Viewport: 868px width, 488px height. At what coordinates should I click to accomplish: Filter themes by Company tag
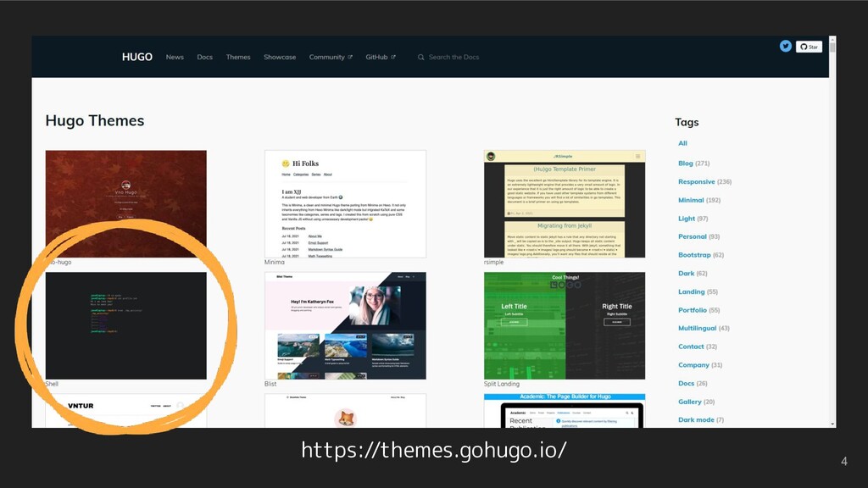[x=699, y=365]
